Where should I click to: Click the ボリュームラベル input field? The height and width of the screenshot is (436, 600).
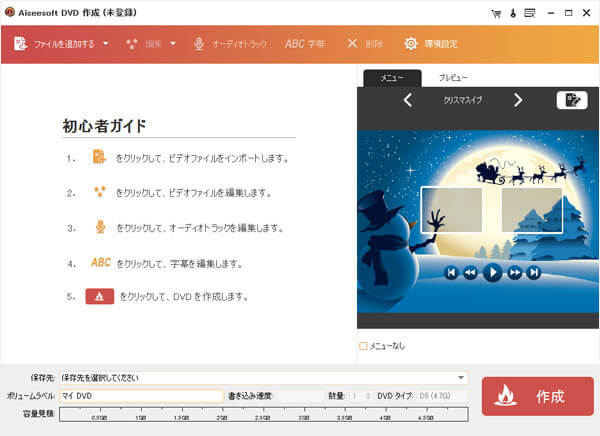[141, 396]
